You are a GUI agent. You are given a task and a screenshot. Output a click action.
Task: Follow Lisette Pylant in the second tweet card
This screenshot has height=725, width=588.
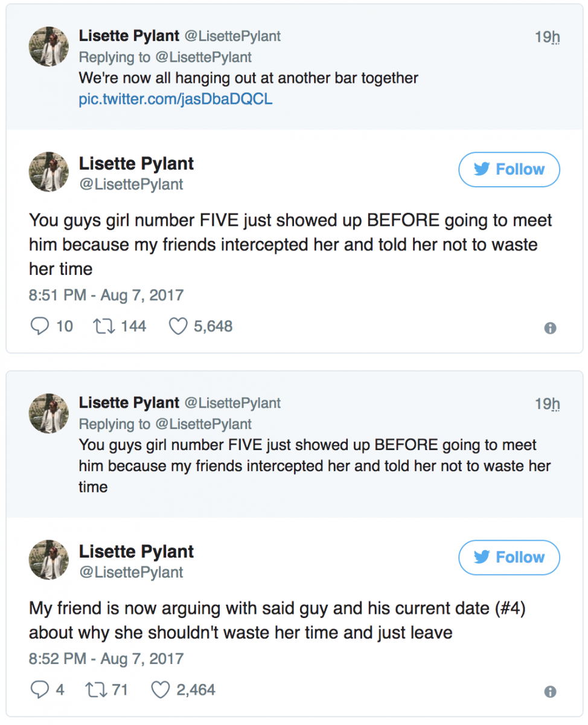click(x=509, y=557)
